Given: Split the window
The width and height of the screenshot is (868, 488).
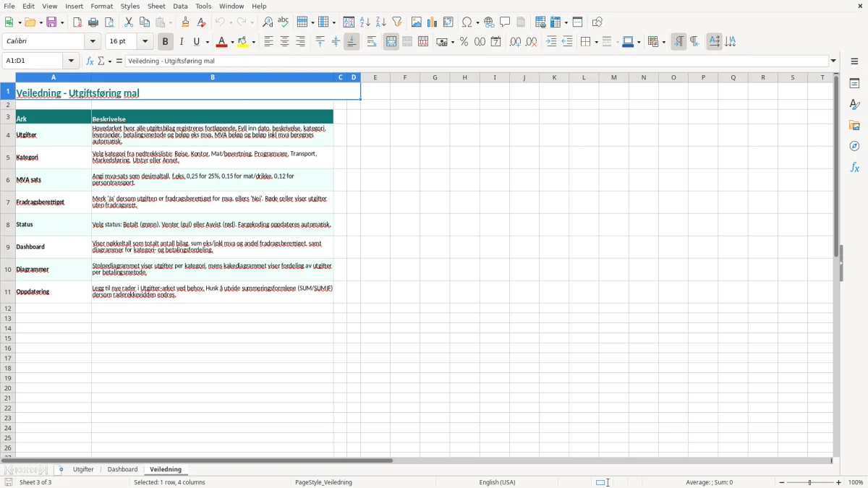Looking at the screenshot, I should 578,22.
